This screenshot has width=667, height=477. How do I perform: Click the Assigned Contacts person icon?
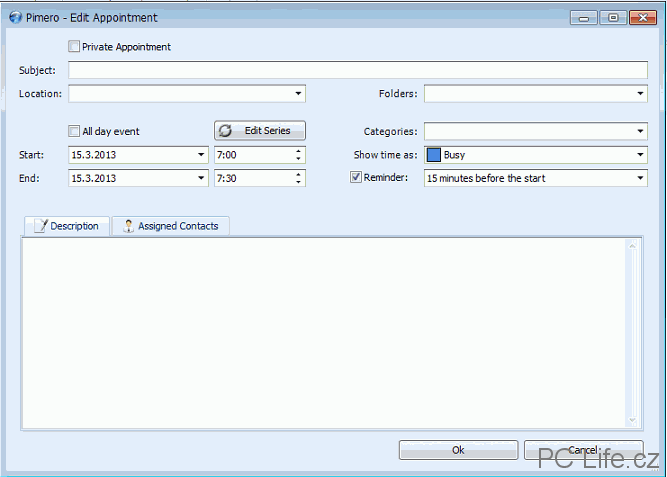point(128,226)
